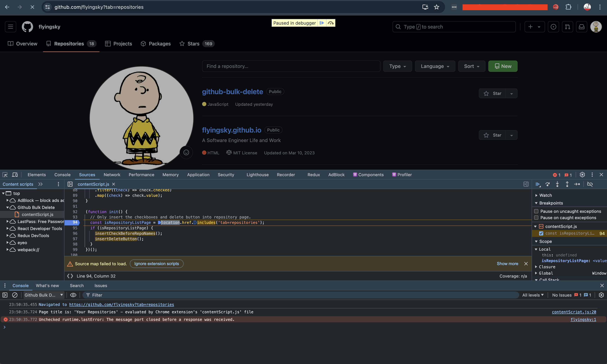Viewport: 607px width, 364px height.
Task: Click the inspect element picker icon
Action: tap(5, 175)
